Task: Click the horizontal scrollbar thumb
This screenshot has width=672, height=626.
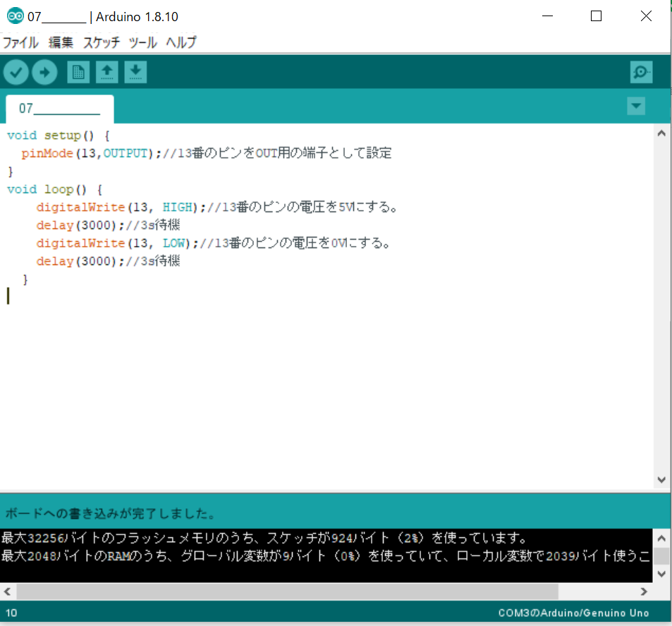Action: coord(287,591)
